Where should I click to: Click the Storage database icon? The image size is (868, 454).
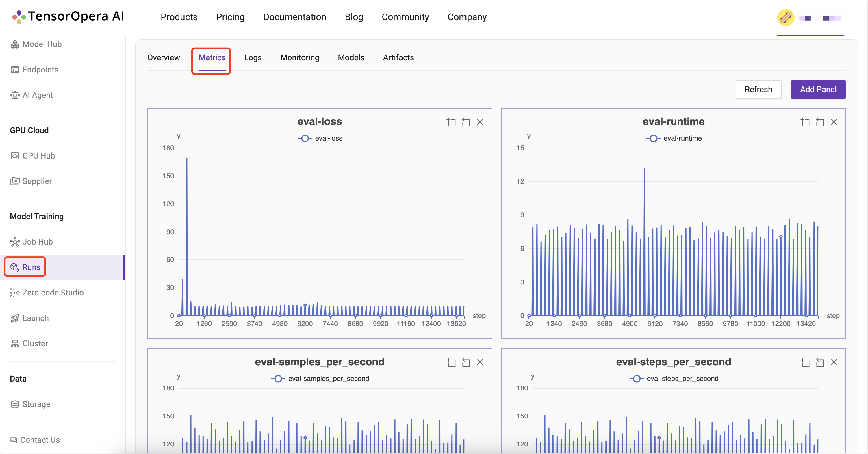(15, 404)
